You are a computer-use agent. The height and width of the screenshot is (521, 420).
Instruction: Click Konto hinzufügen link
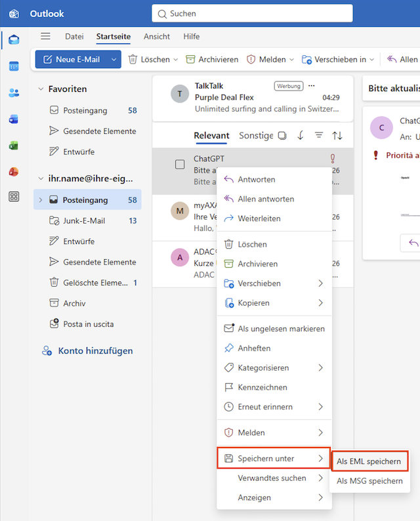[x=87, y=351]
